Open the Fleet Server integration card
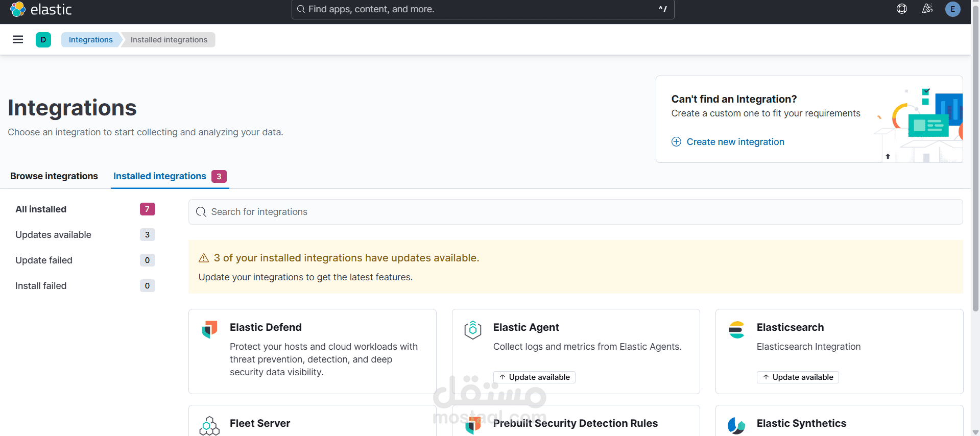This screenshot has height=436, width=980. 313,421
